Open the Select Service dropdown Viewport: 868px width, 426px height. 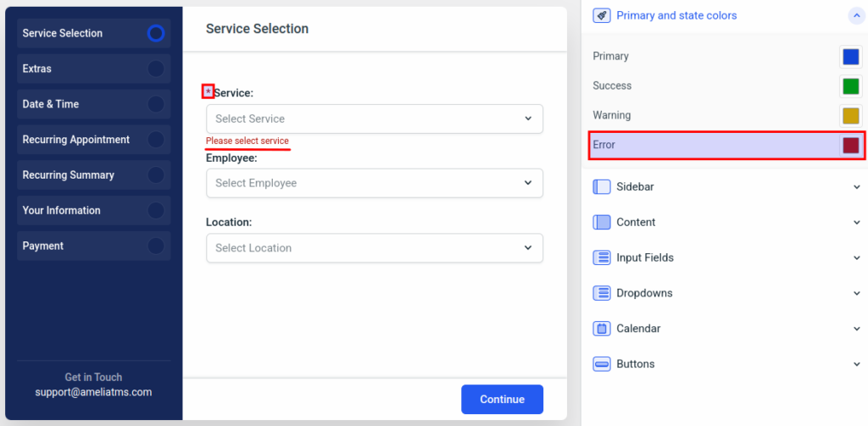point(375,119)
